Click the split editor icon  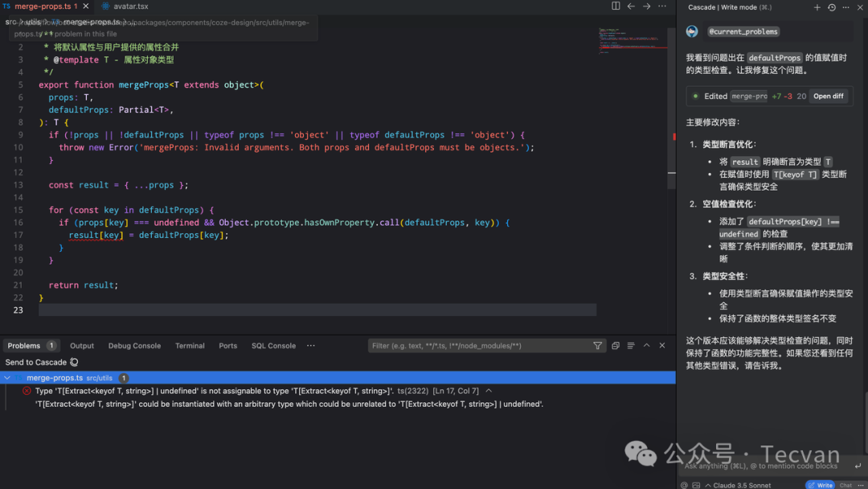pyautogui.click(x=616, y=6)
